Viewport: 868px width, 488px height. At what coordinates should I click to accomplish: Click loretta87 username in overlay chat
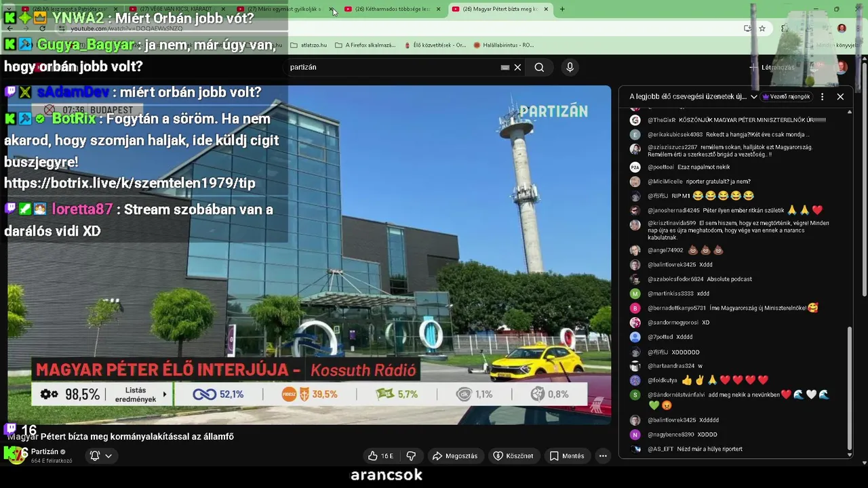[x=82, y=209]
